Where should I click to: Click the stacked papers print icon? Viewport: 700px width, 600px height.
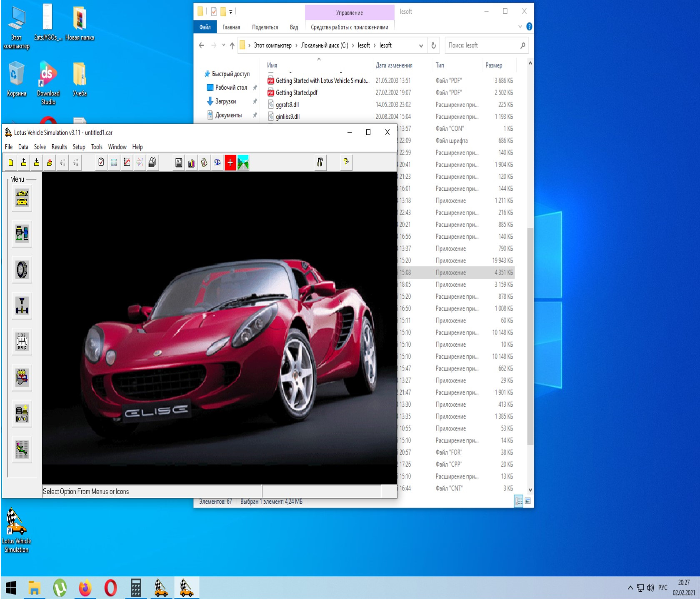152,162
